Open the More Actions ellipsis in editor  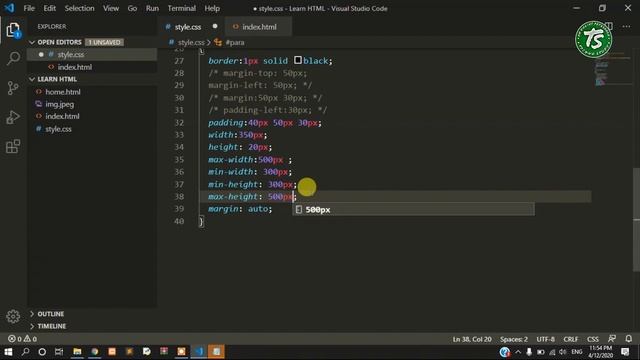(627, 27)
